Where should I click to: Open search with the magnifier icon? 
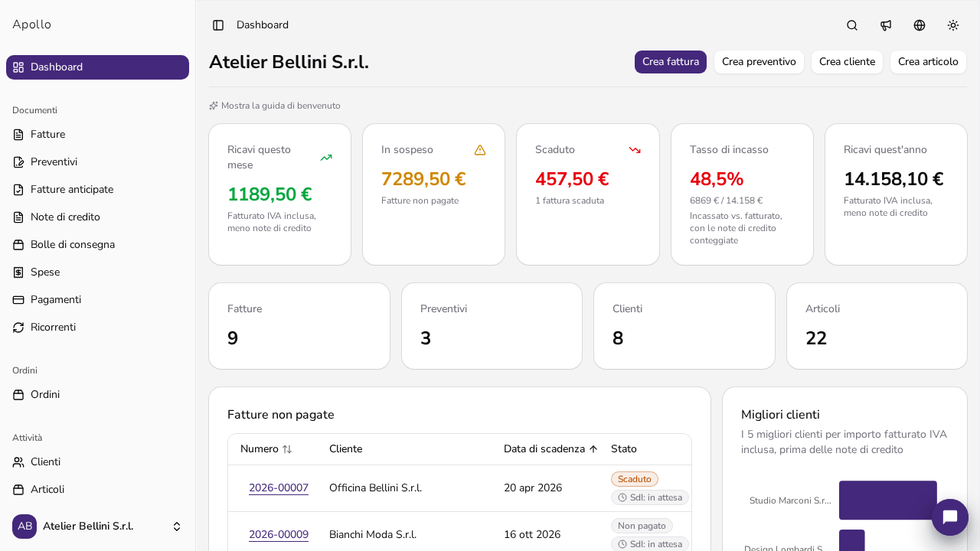(852, 25)
